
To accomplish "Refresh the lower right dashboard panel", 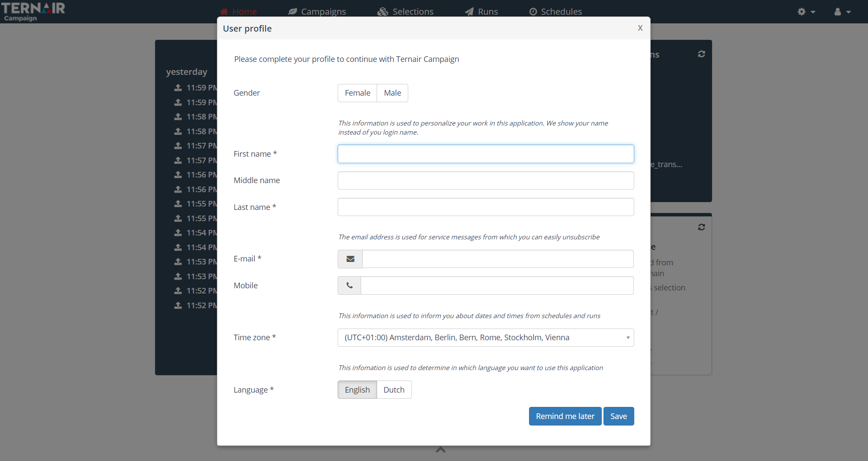I will tap(702, 227).
